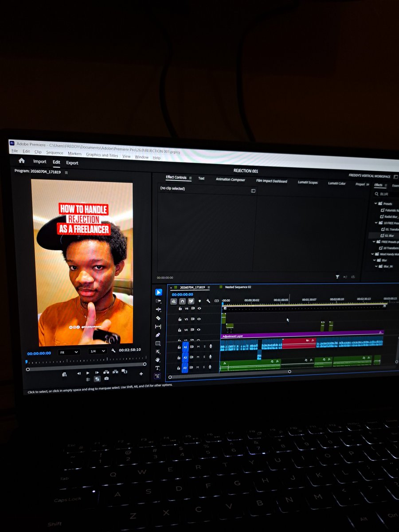
Task: Click the Extract button in Program Monitor
Action: click(115, 372)
